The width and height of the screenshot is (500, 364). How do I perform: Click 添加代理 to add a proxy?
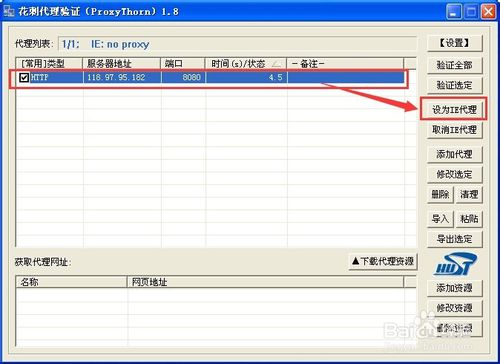455,154
